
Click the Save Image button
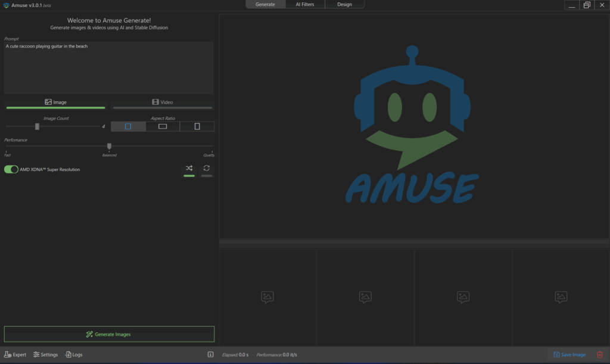(x=569, y=354)
